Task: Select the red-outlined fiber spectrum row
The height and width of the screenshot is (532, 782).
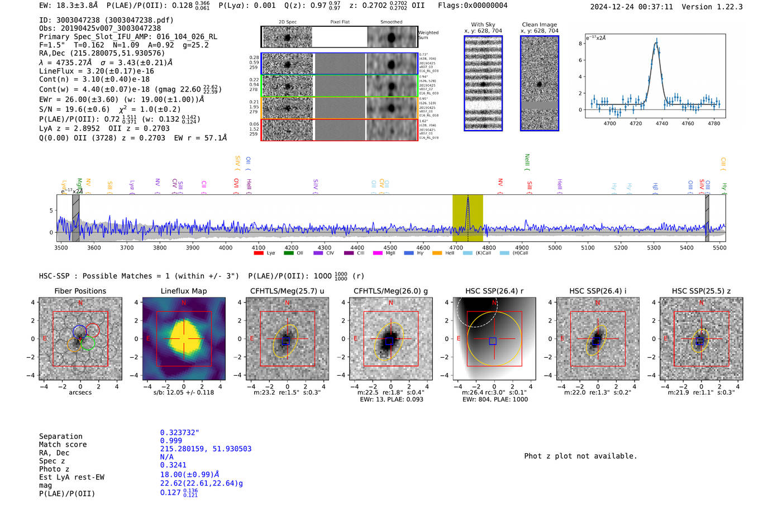Action: pos(340,130)
